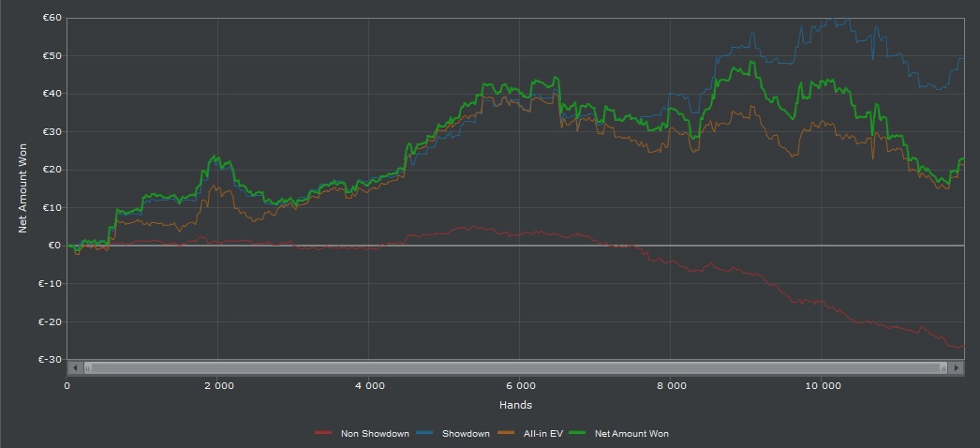Click the '€40' y-axis label

coord(52,94)
